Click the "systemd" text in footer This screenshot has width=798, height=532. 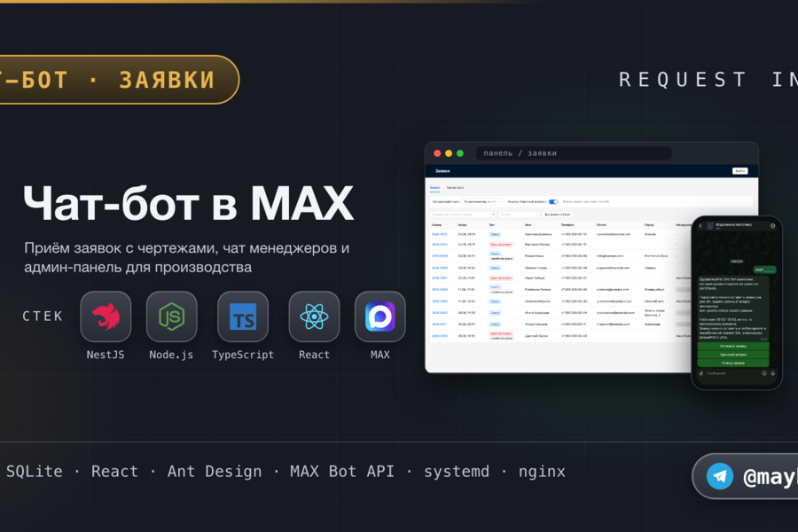(457, 472)
